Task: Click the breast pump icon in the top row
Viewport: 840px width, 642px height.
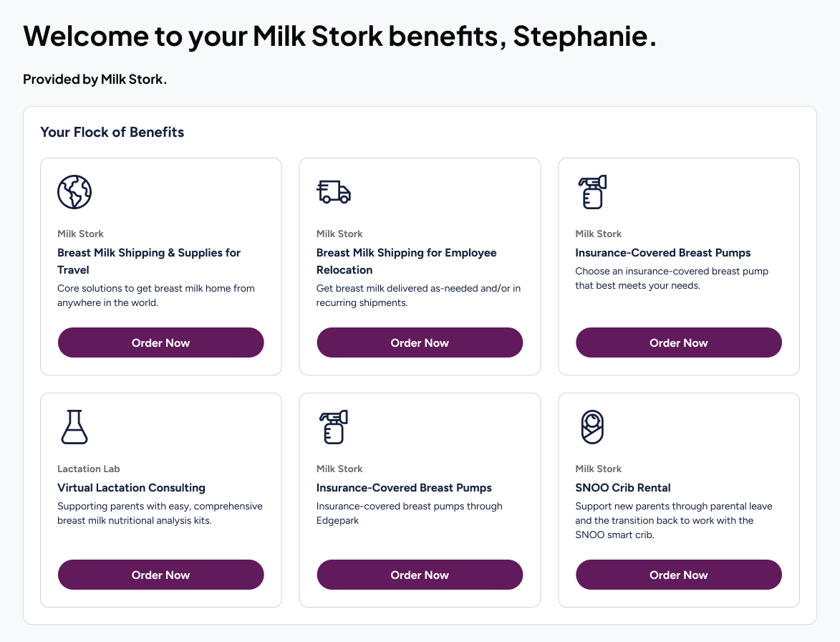Action: click(592, 192)
